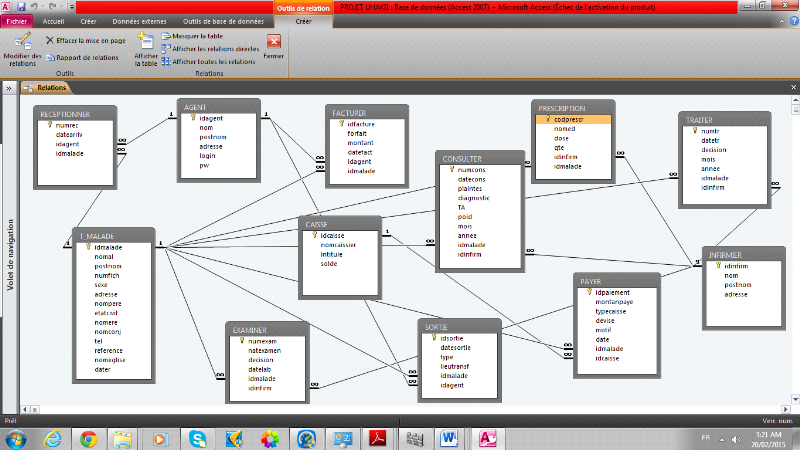Click the Undo arrow in quick access toolbar

[32, 6]
